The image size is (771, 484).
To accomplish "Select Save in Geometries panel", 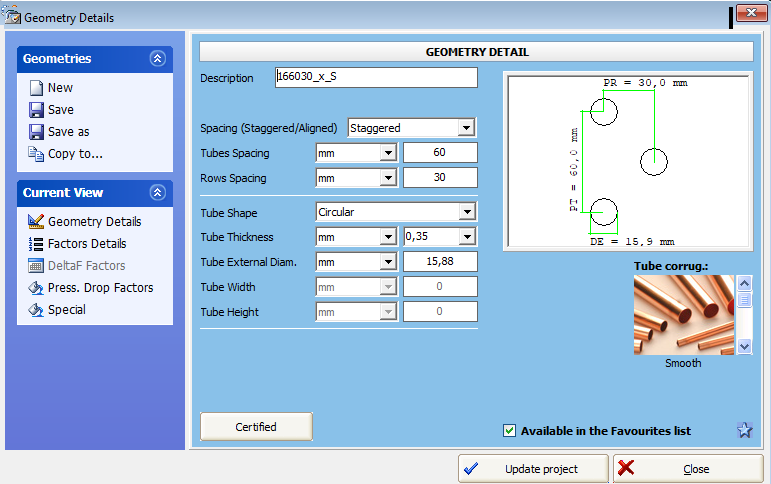I will [60, 110].
